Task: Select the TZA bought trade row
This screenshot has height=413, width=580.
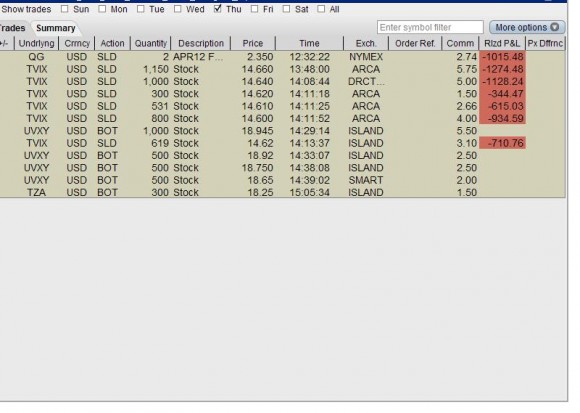Action: coord(283,192)
